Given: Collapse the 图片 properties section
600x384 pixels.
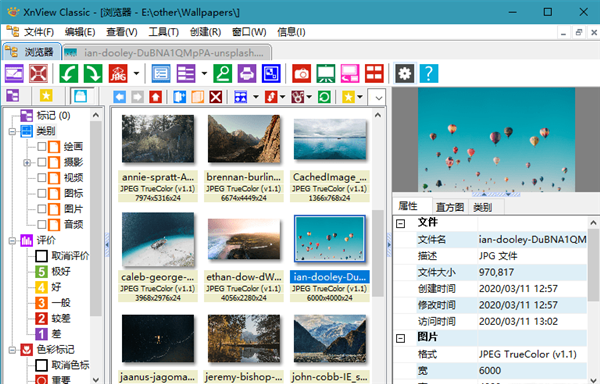Looking at the screenshot, I should click(x=400, y=338).
